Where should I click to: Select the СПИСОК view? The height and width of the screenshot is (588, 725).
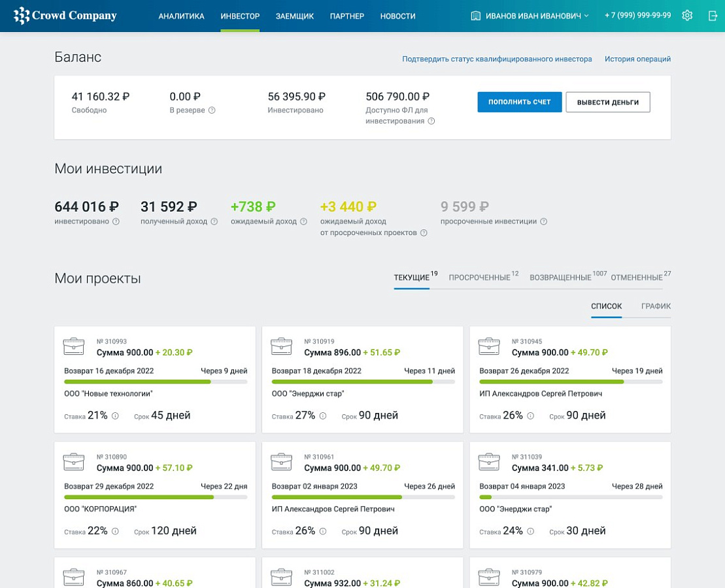(606, 306)
